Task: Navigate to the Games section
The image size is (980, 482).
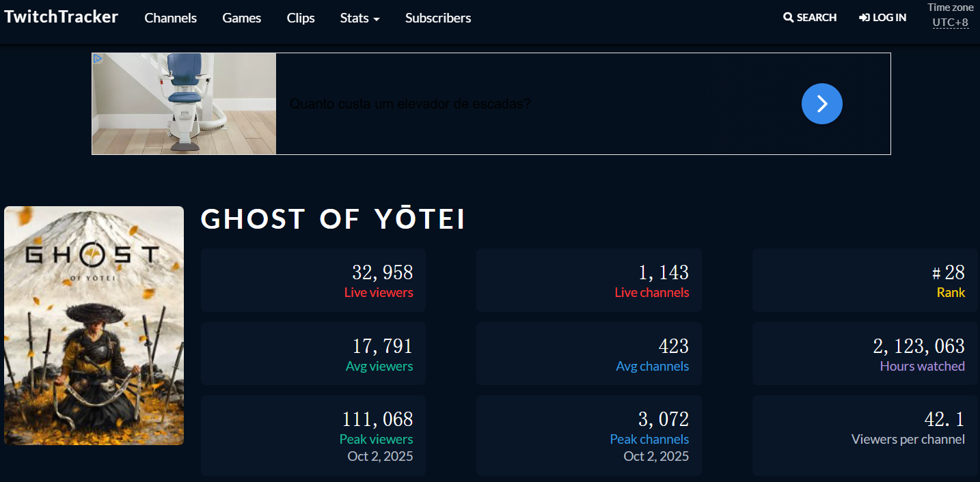Action: coord(241,18)
